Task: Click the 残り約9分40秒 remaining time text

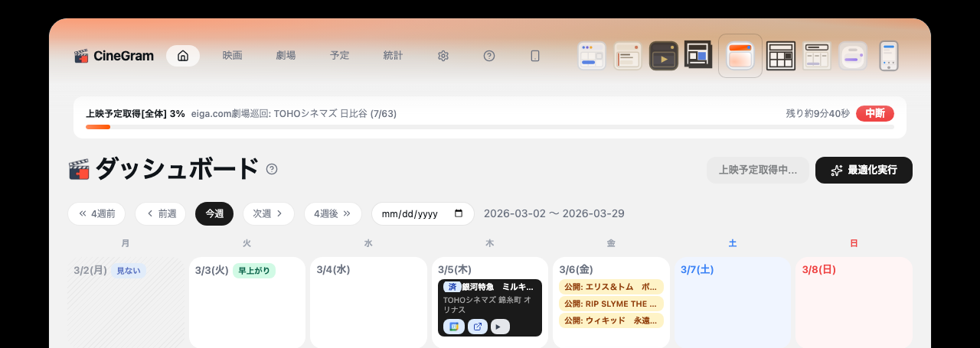Action: (x=818, y=113)
